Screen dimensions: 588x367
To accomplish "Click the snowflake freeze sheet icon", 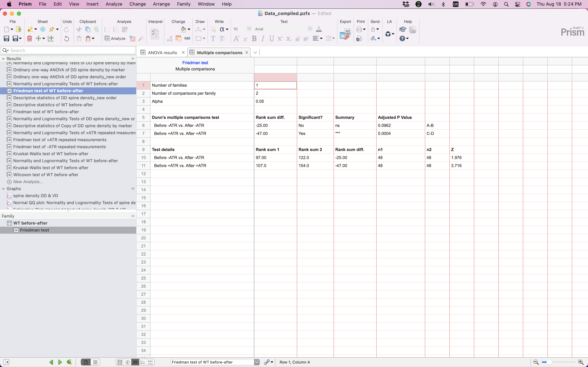I will (x=43, y=29).
